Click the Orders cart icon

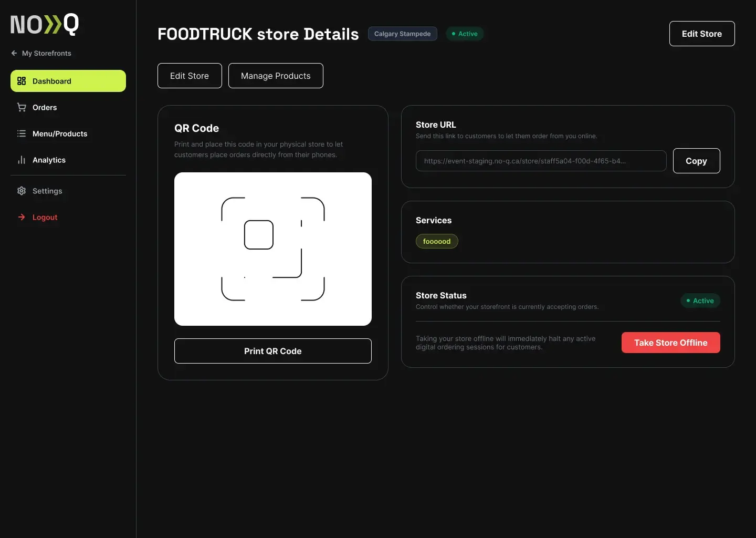click(22, 107)
